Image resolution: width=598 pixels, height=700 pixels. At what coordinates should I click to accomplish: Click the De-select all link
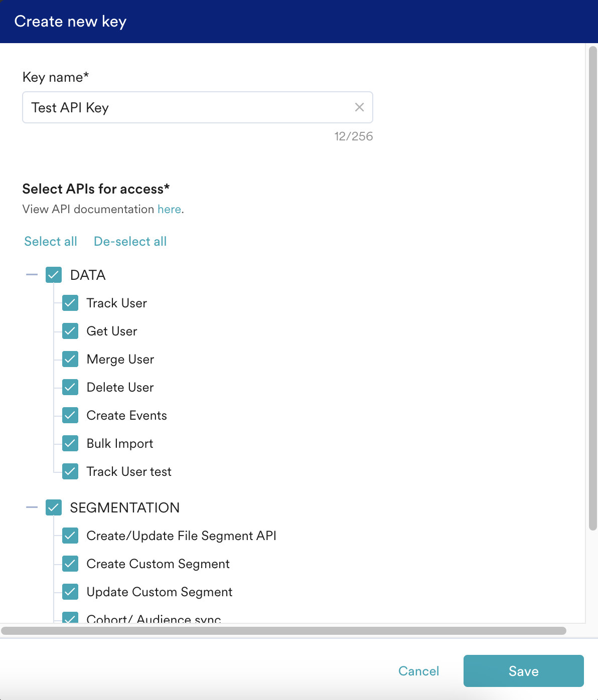(130, 241)
